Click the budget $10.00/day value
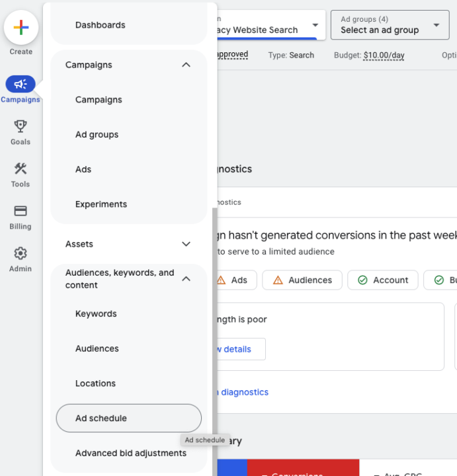The width and height of the screenshot is (457, 476). (x=384, y=56)
